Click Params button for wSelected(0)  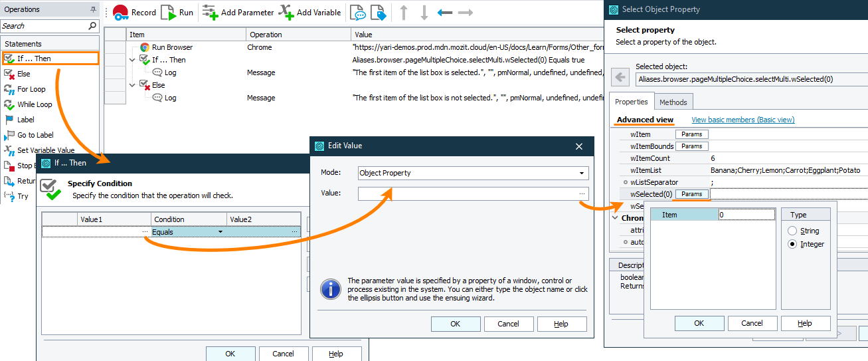click(x=692, y=194)
